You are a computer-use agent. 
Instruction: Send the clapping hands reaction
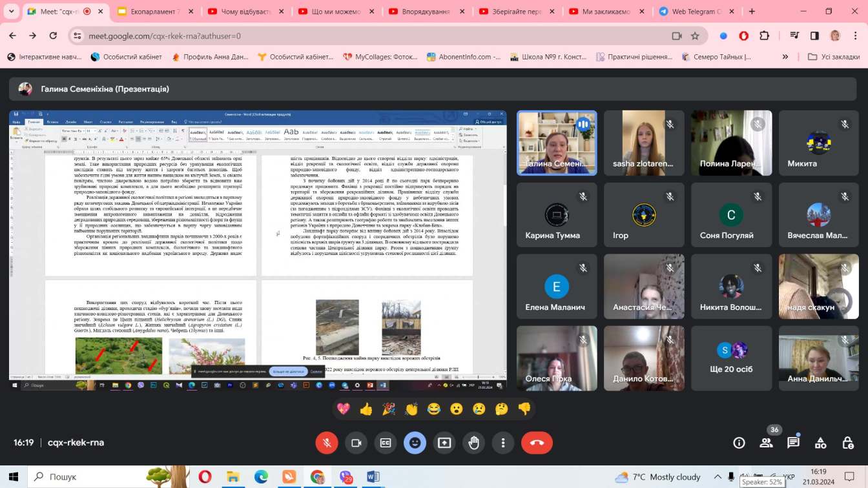point(411,409)
